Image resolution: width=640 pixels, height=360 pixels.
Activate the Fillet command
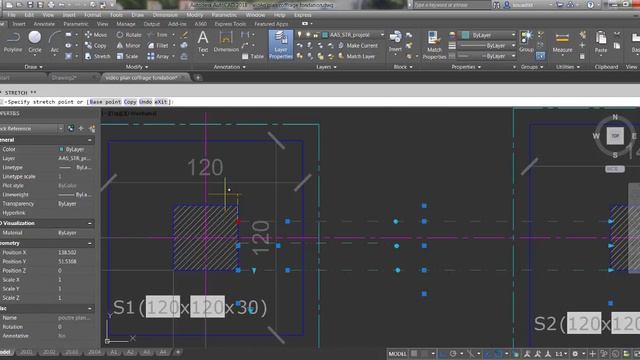coord(158,45)
